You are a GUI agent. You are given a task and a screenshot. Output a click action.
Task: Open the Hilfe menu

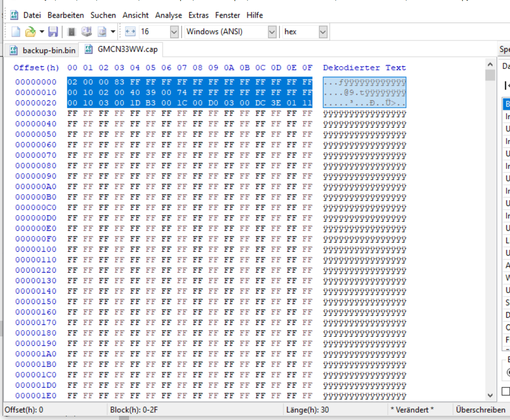click(255, 15)
